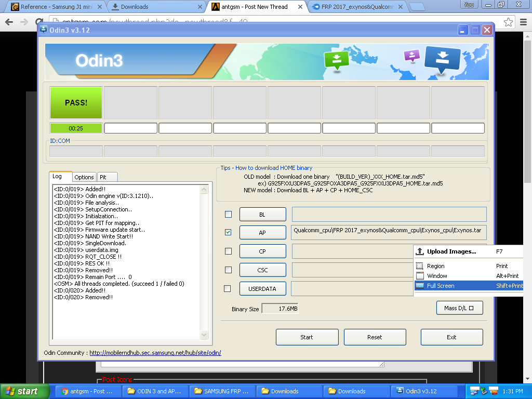The height and width of the screenshot is (399, 532).
Task: Click the system clock showing 1:31 PM
Action: pos(513,391)
